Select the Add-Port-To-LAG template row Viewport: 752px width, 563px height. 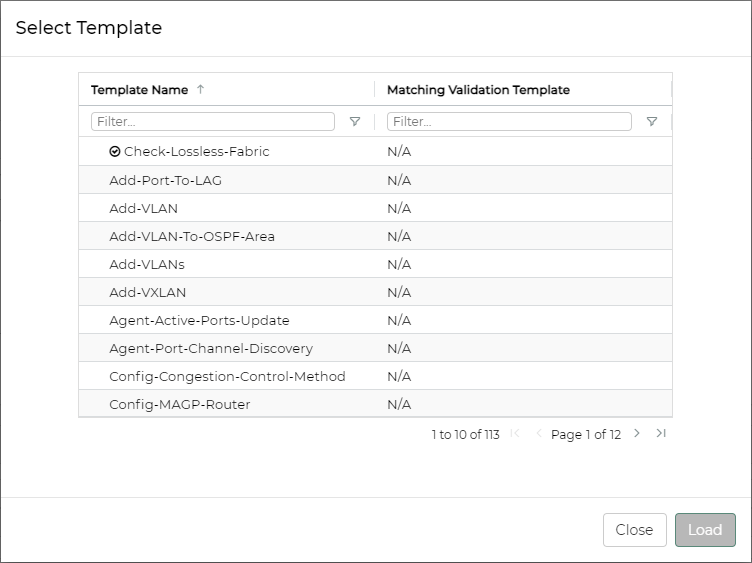(x=166, y=180)
